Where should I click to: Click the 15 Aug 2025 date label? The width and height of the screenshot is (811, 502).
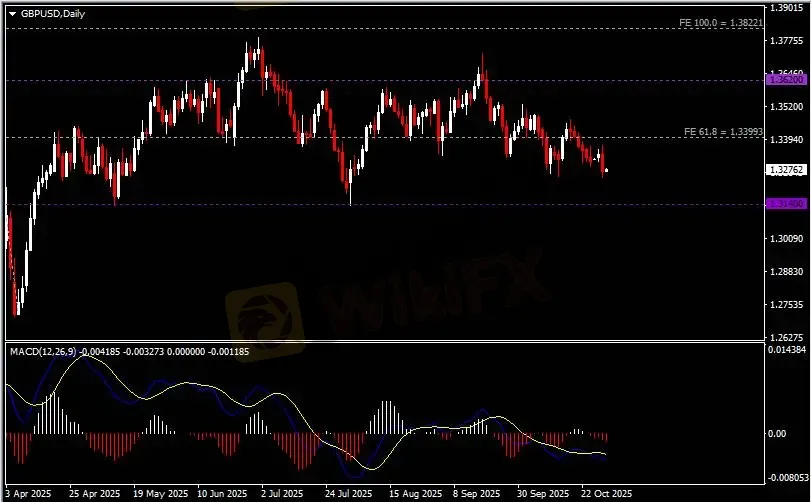[415, 493]
